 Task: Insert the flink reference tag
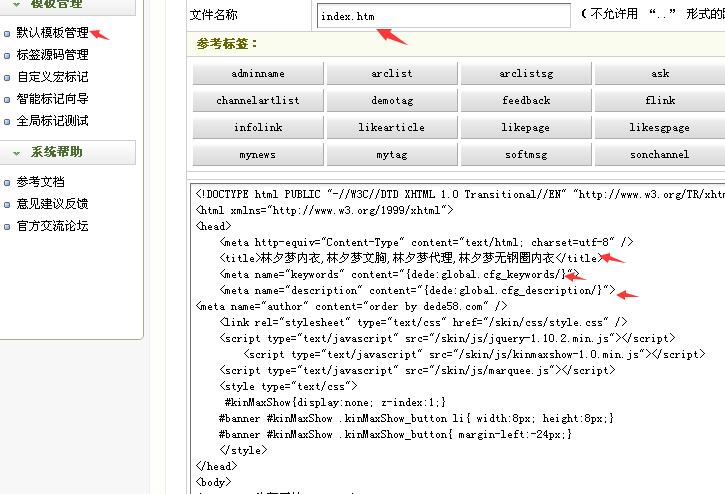660,100
